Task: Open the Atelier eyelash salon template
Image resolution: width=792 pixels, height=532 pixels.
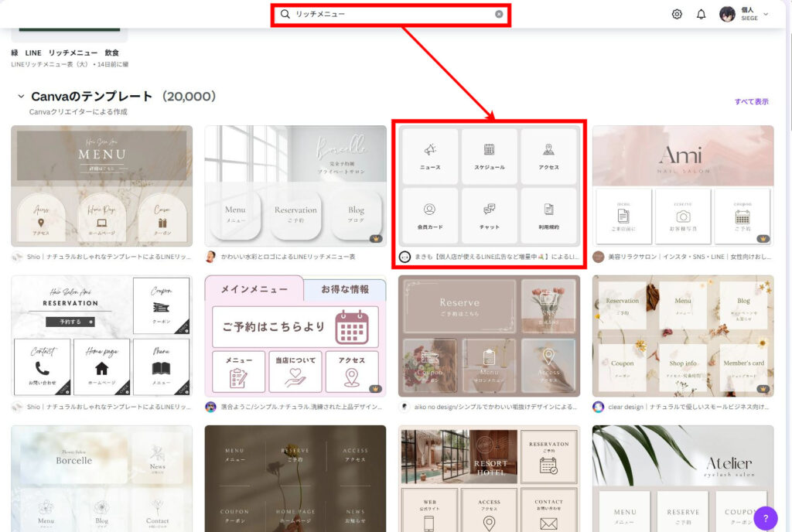Action: (x=682, y=478)
